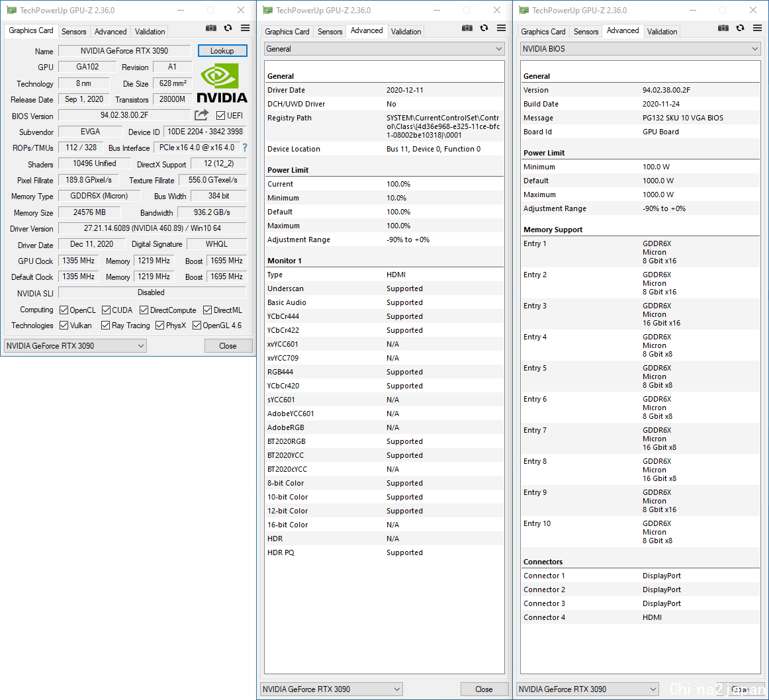Select the HDR PQ row

384,552
